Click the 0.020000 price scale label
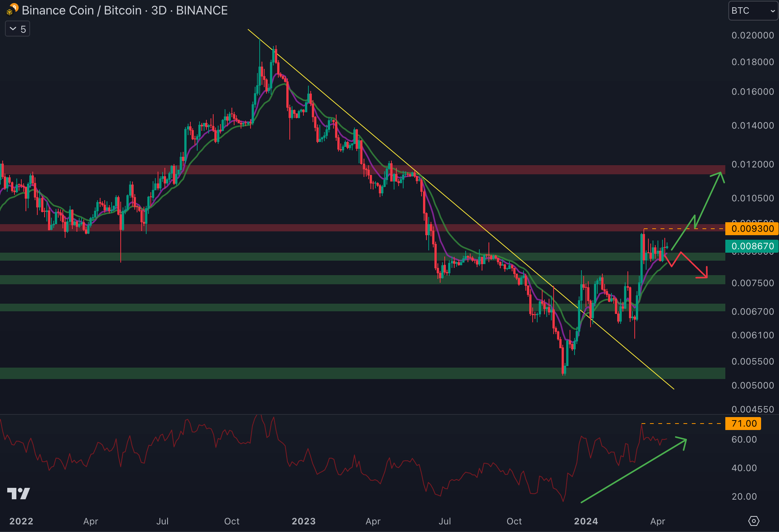 pos(752,35)
